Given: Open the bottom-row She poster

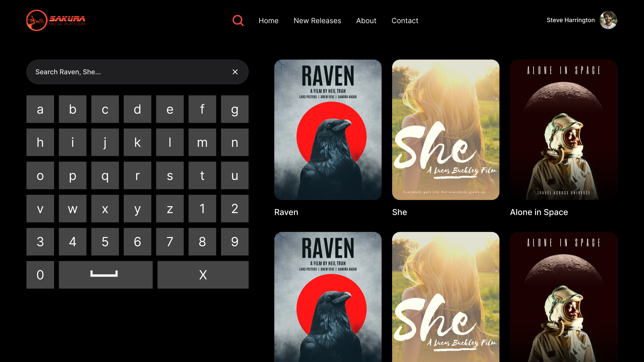Looking at the screenshot, I should pos(446,297).
